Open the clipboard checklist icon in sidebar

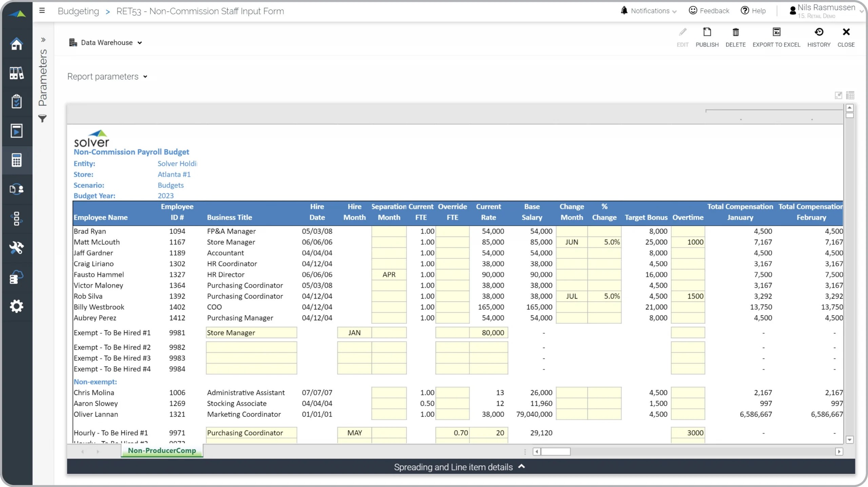click(x=17, y=101)
